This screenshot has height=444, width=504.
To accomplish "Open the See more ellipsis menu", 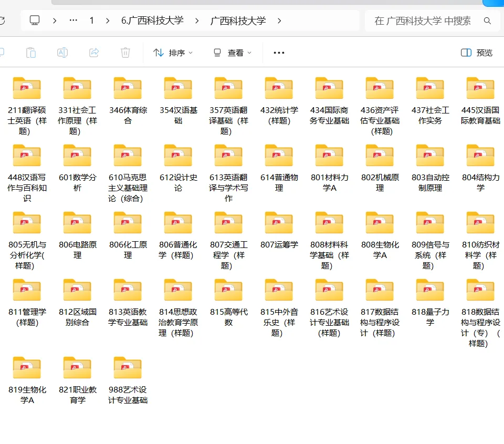I will coord(279,53).
